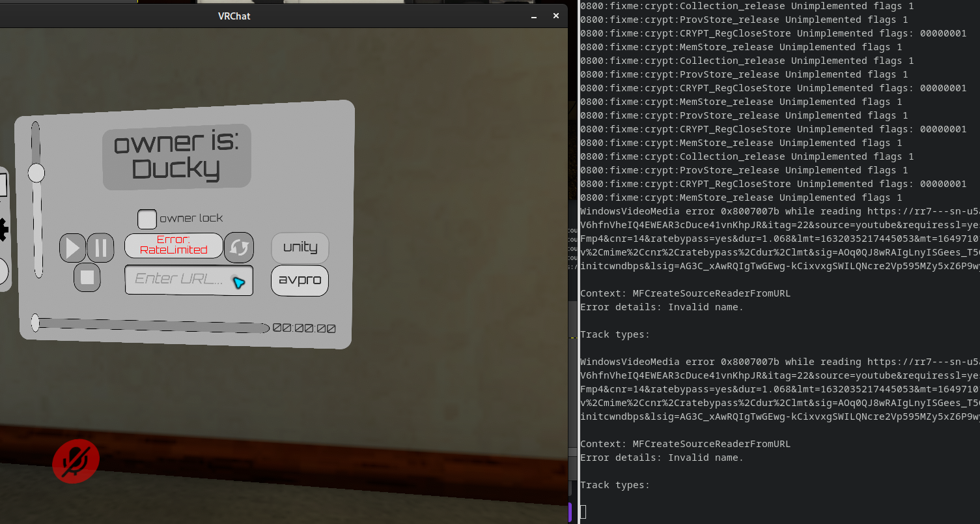
Task: Select the avpro player button
Action: click(x=300, y=280)
